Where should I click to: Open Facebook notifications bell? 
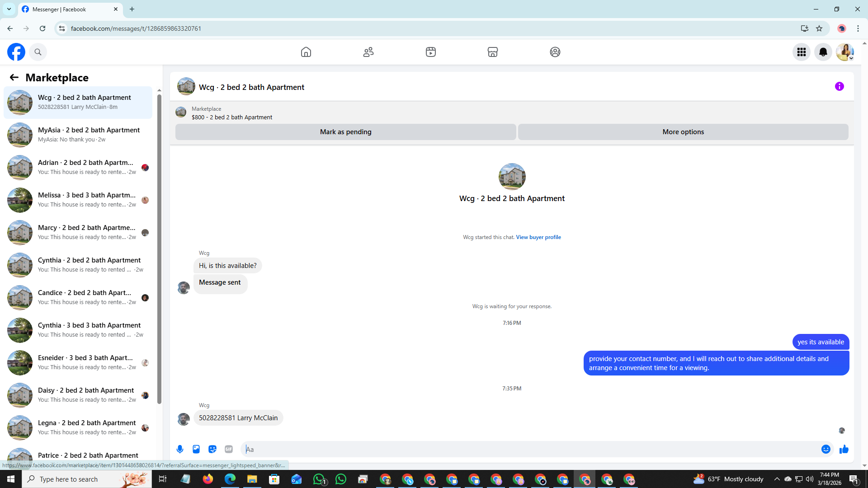pyautogui.click(x=823, y=52)
